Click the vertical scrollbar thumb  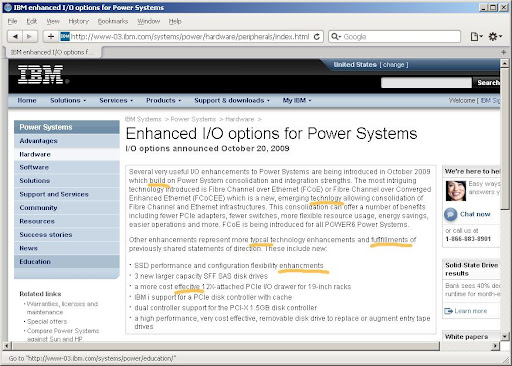504,139
